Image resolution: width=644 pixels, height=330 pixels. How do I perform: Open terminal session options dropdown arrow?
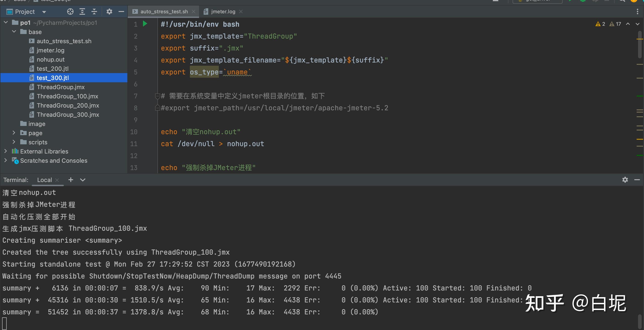(x=83, y=180)
